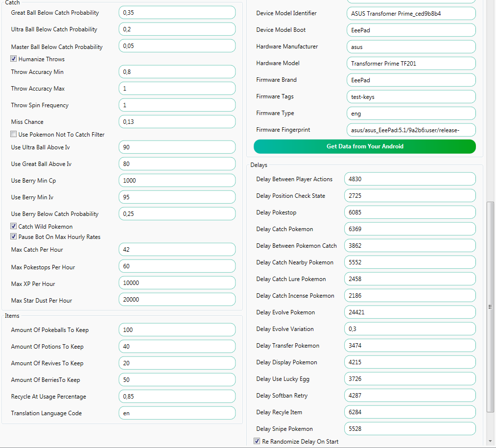Click the Translation Language Code field
The height and width of the screenshot is (448, 496).
[177, 413]
